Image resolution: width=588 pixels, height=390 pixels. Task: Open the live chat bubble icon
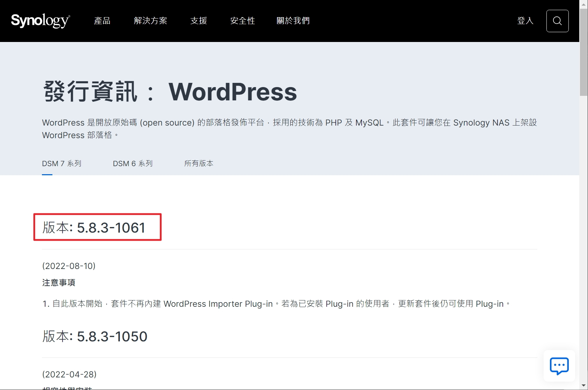(559, 366)
